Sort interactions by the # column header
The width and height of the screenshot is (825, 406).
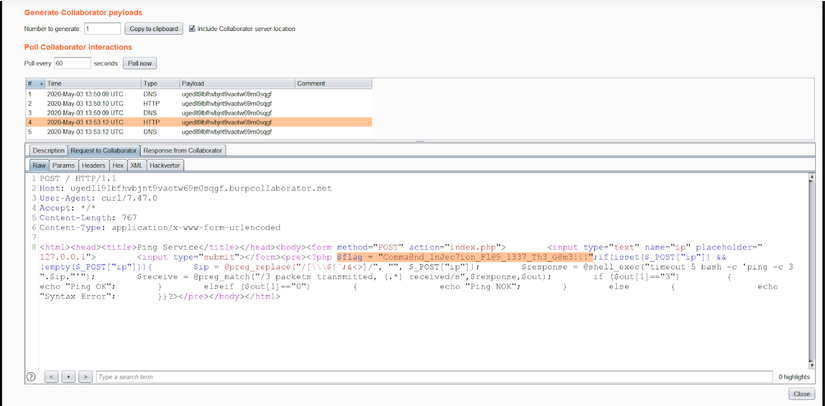(x=35, y=83)
